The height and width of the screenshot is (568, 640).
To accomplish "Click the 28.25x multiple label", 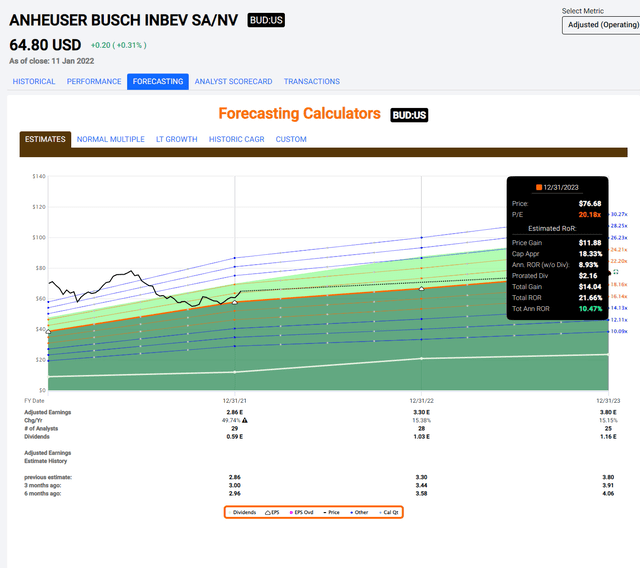I will 619,226.
